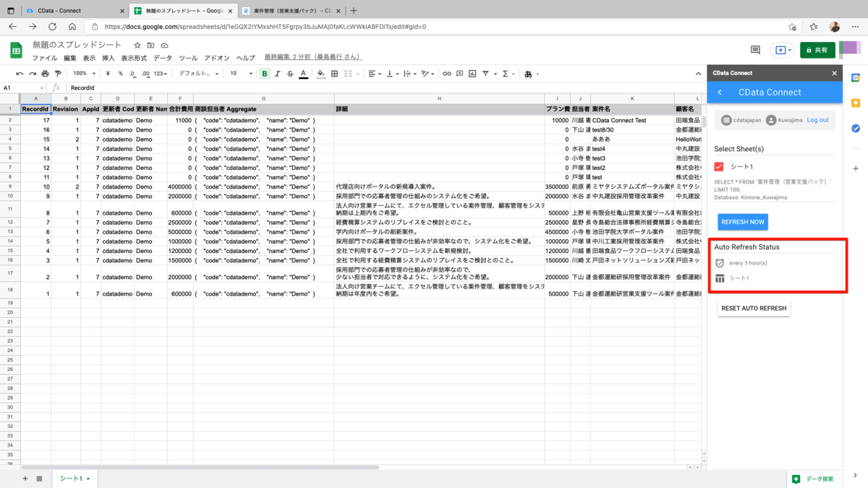Toggle strikethrough formatting

tap(290, 74)
